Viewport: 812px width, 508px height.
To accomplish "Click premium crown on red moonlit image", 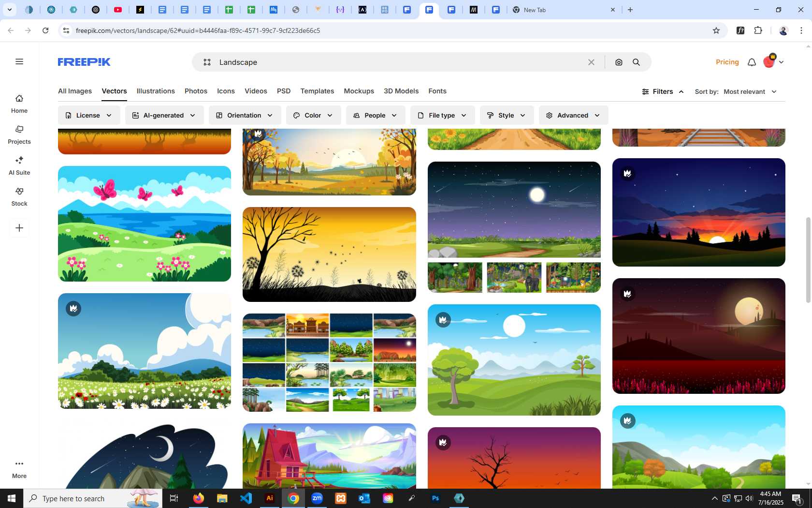I will click(x=628, y=294).
